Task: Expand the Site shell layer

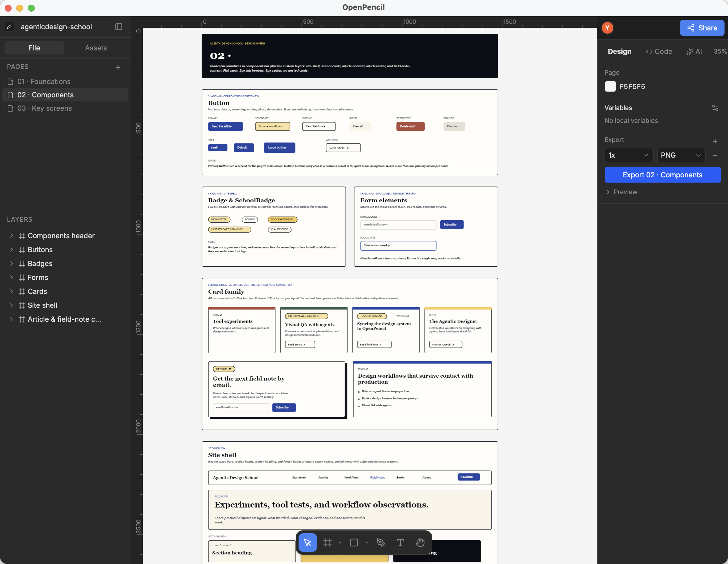Action: pyautogui.click(x=12, y=305)
